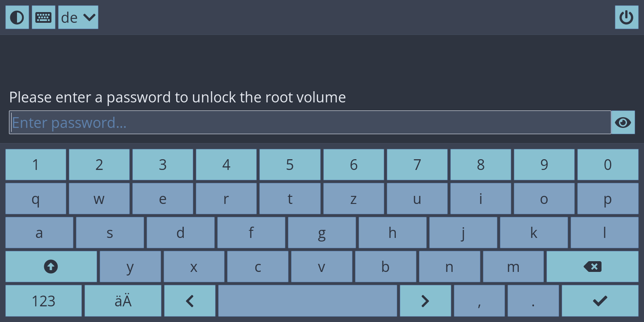The image size is (644, 322).
Task: Move cursor right with right arrow key
Action: 425,301
